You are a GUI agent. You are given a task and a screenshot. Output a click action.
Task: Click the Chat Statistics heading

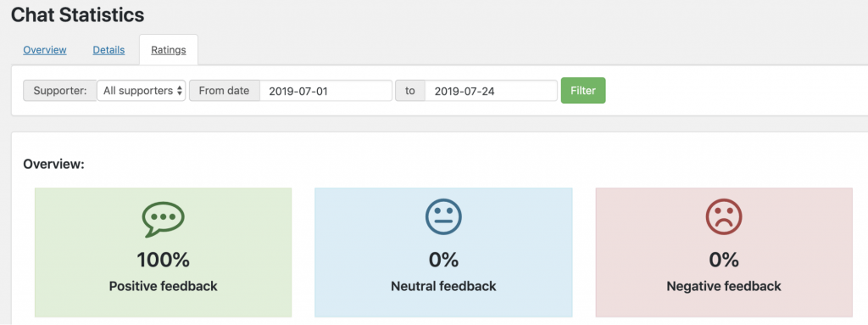click(x=77, y=15)
